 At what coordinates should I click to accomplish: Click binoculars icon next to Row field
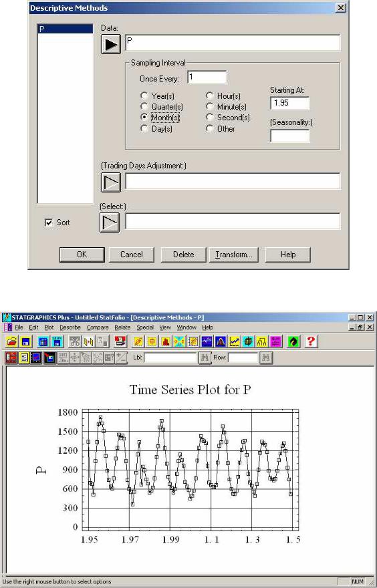265,357
